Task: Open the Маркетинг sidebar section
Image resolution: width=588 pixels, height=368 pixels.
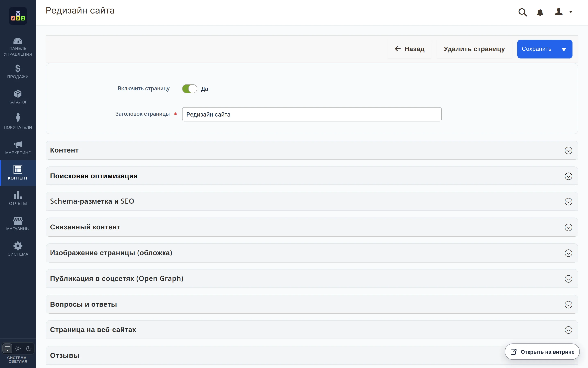Action: 18,148
